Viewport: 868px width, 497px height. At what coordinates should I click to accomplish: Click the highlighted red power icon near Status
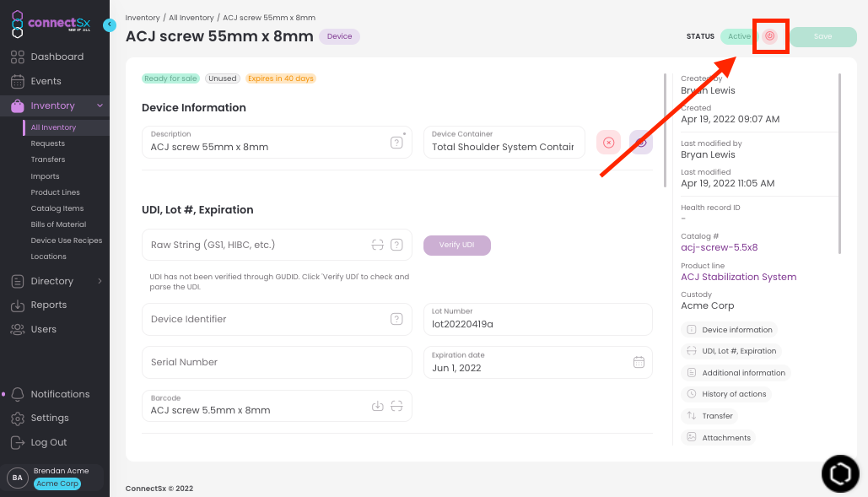[770, 36]
